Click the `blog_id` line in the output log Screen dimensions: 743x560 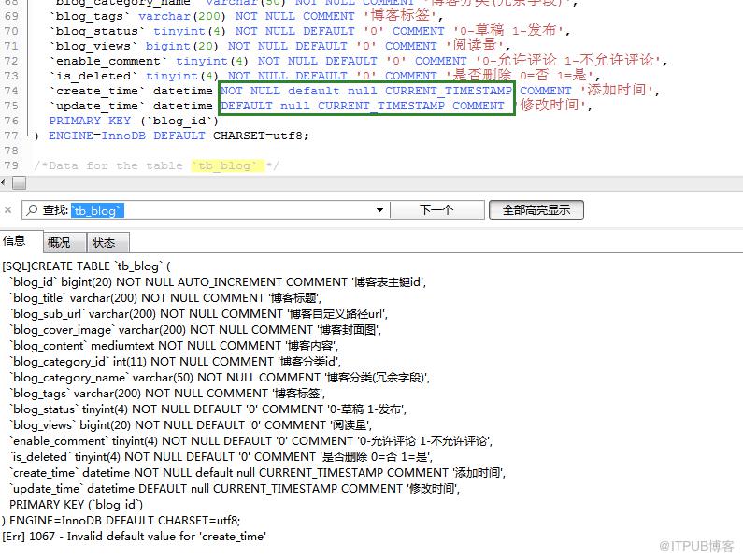[x=218, y=282]
